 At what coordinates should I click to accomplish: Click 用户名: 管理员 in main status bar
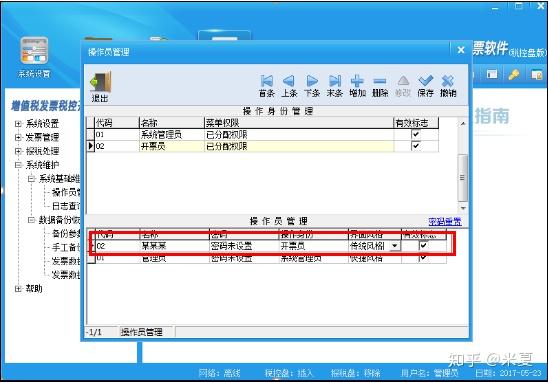click(429, 373)
